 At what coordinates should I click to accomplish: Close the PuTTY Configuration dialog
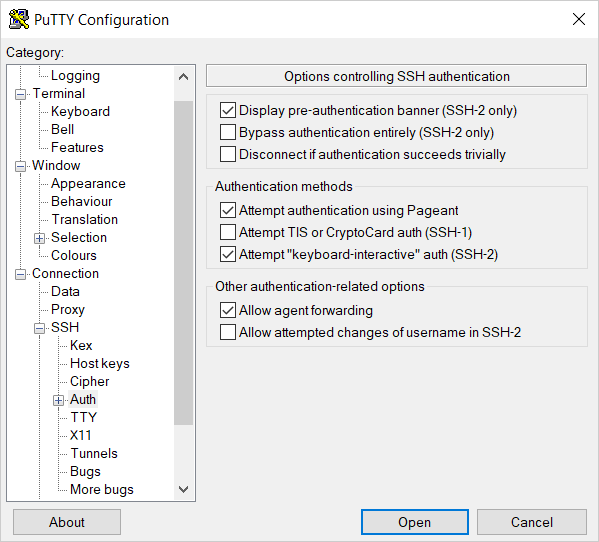pos(579,19)
